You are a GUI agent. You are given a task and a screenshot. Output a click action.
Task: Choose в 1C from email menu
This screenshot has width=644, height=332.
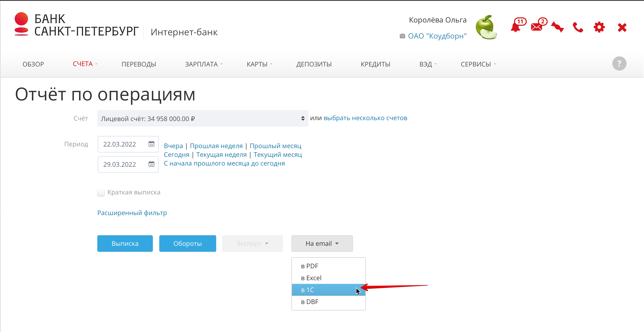328,290
